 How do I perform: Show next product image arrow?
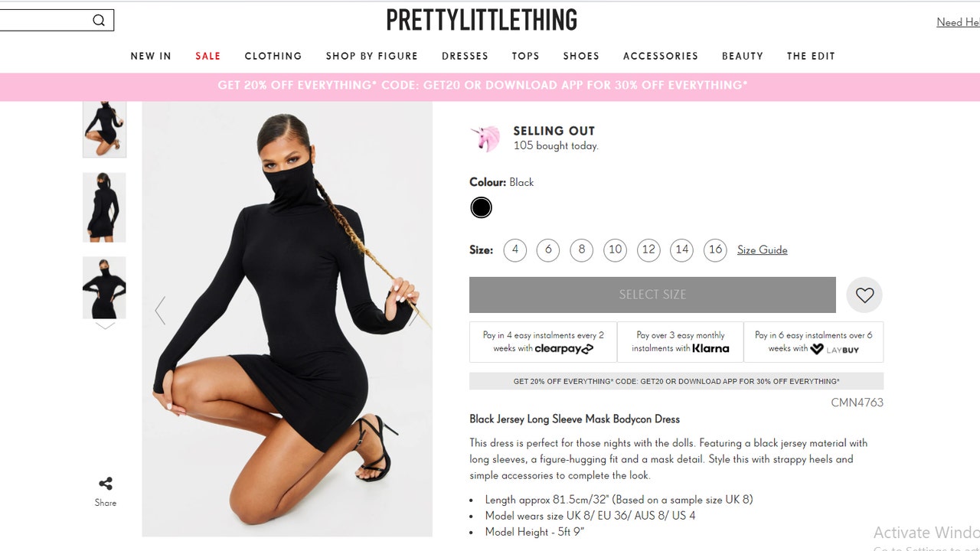414,311
